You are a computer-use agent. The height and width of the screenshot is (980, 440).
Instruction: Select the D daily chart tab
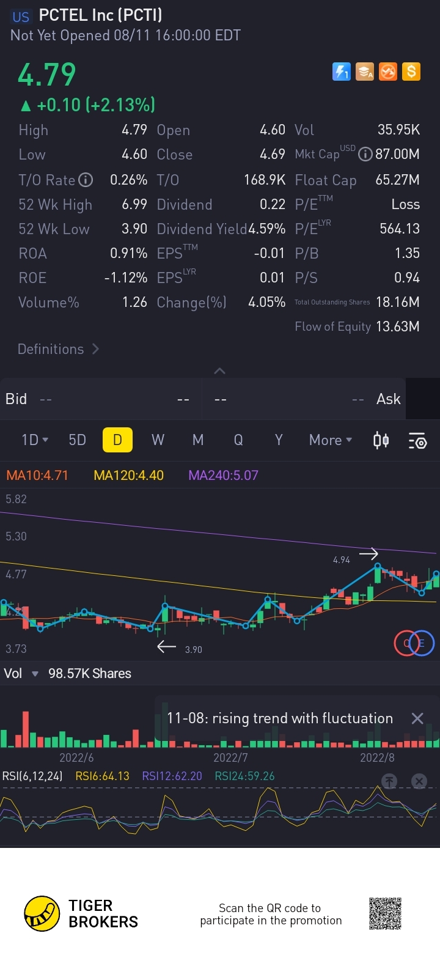point(117,440)
